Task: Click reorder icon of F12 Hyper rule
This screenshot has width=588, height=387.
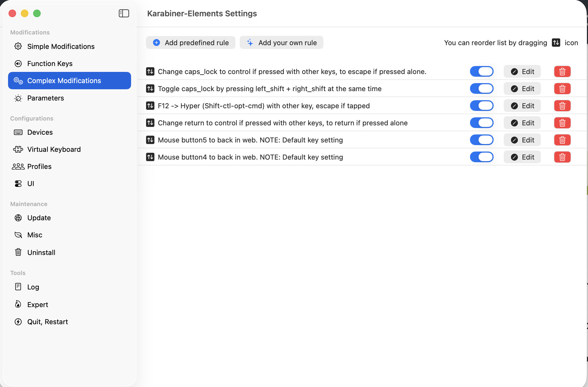Action: [150, 106]
